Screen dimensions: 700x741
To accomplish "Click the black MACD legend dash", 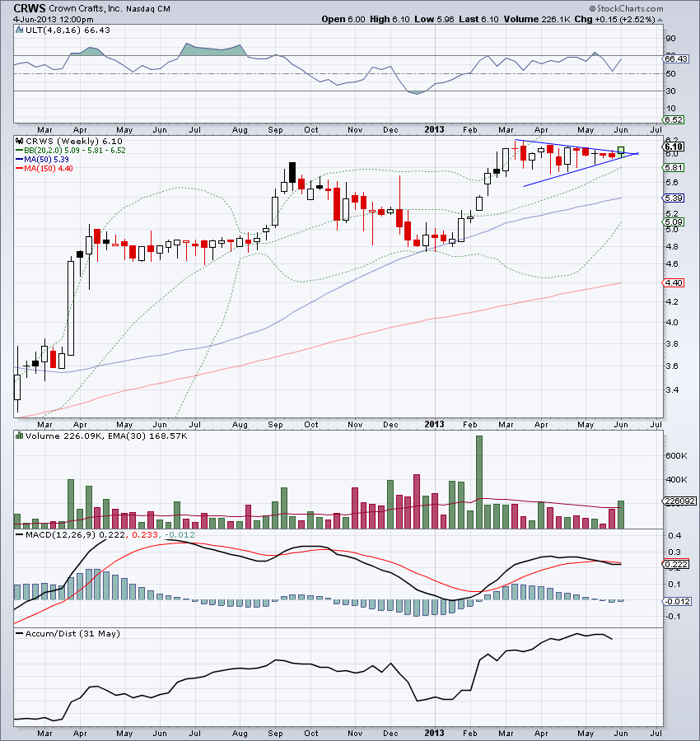I will pos(20,535).
